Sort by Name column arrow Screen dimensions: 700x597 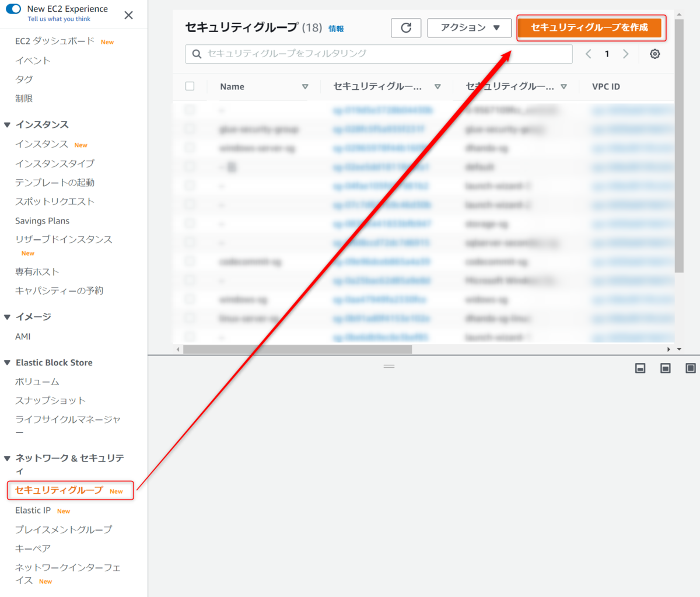point(305,86)
